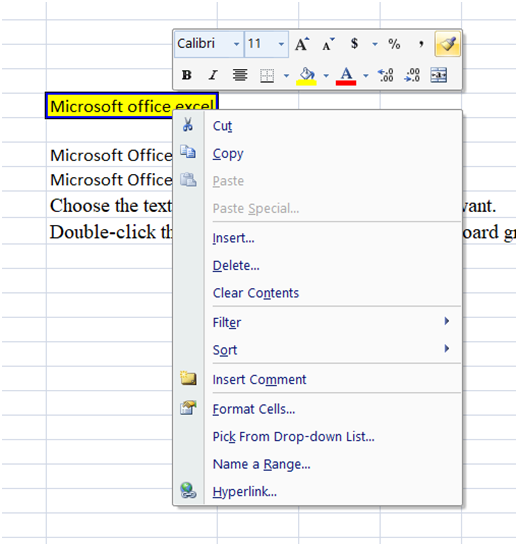Apply red Font Color
The image size is (518, 546).
[x=346, y=76]
